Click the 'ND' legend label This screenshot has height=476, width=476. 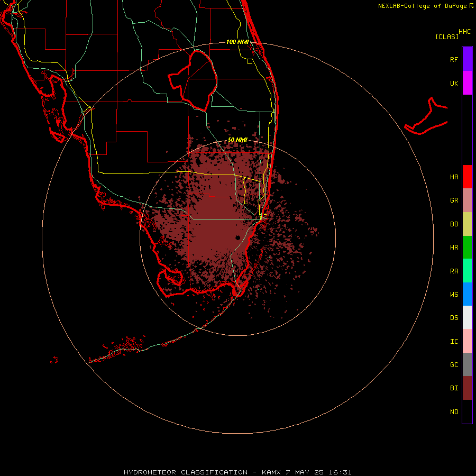(x=454, y=412)
